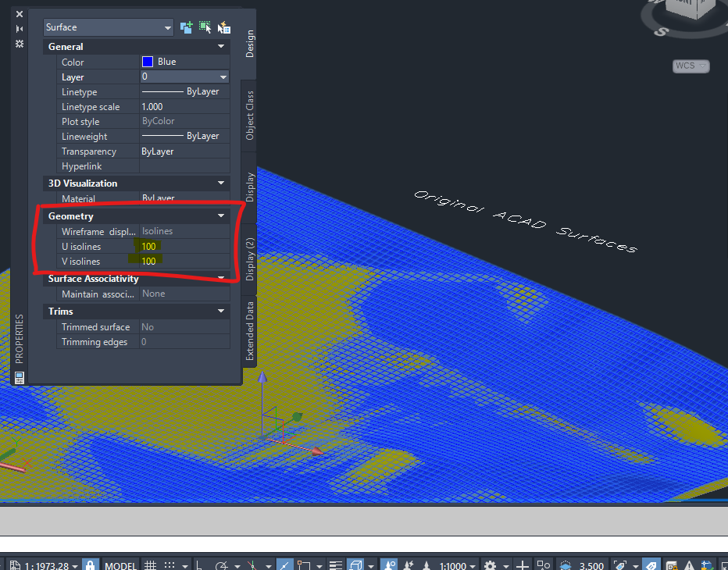Click the MODEL space button

click(x=120, y=566)
